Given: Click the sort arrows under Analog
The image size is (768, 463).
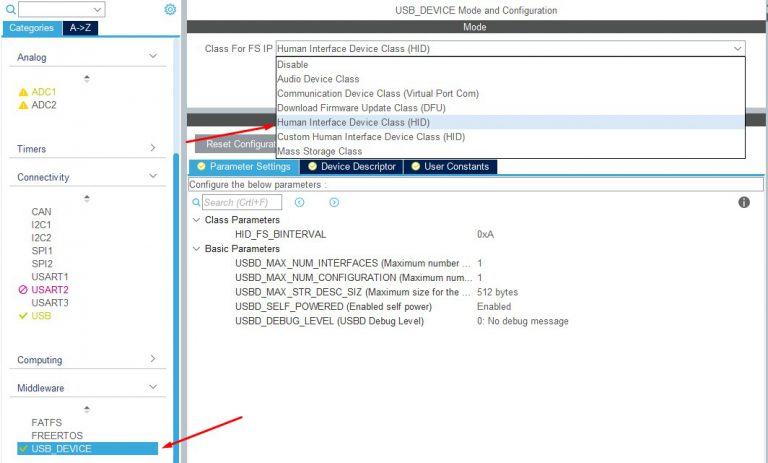Looking at the screenshot, I should click(86, 78).
